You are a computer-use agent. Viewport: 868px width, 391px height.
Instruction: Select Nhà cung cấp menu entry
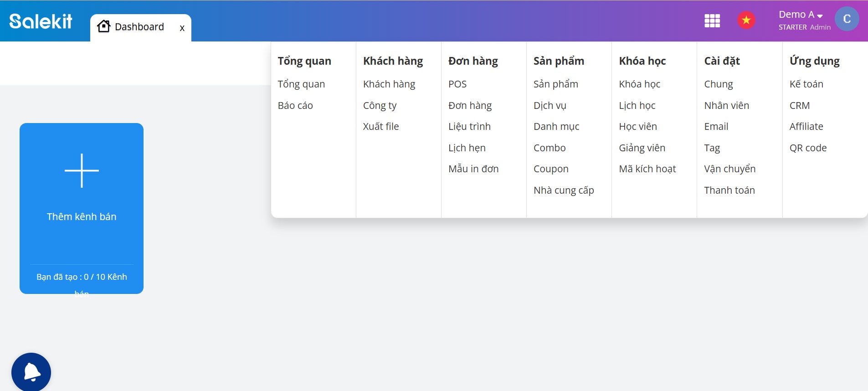(564, 190)
